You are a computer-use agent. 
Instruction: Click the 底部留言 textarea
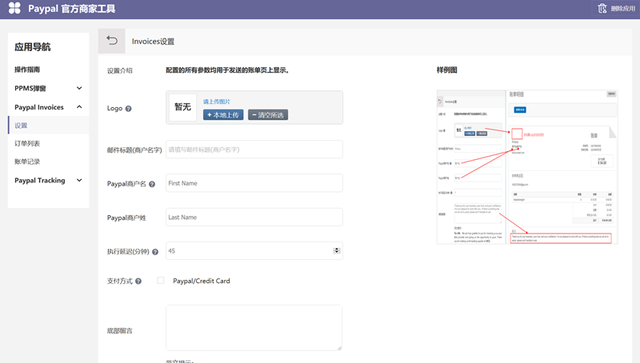[254, 328]
